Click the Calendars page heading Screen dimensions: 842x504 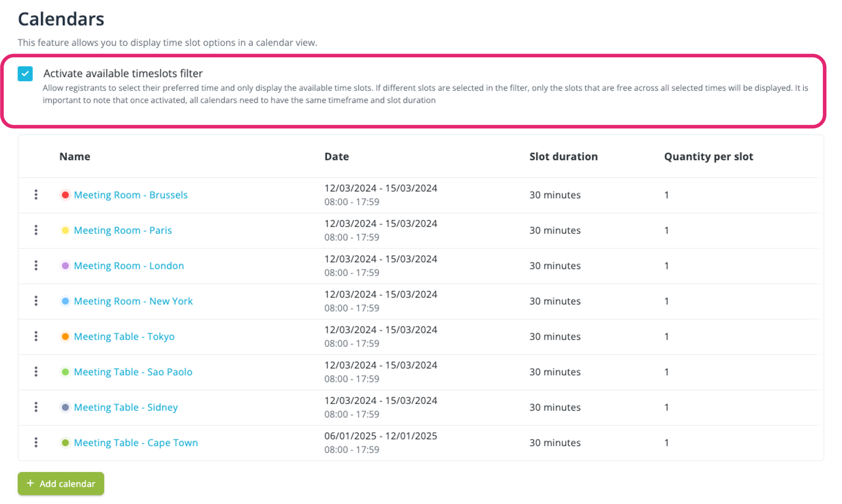61,19
